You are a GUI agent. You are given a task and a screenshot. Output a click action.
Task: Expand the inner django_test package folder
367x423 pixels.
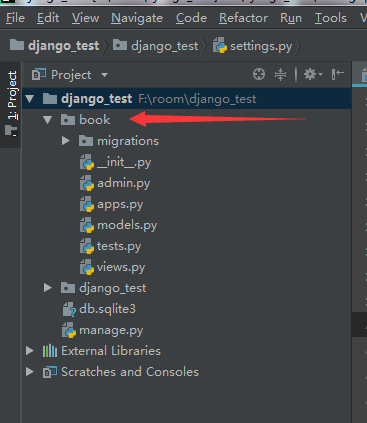tap(48, 288)
